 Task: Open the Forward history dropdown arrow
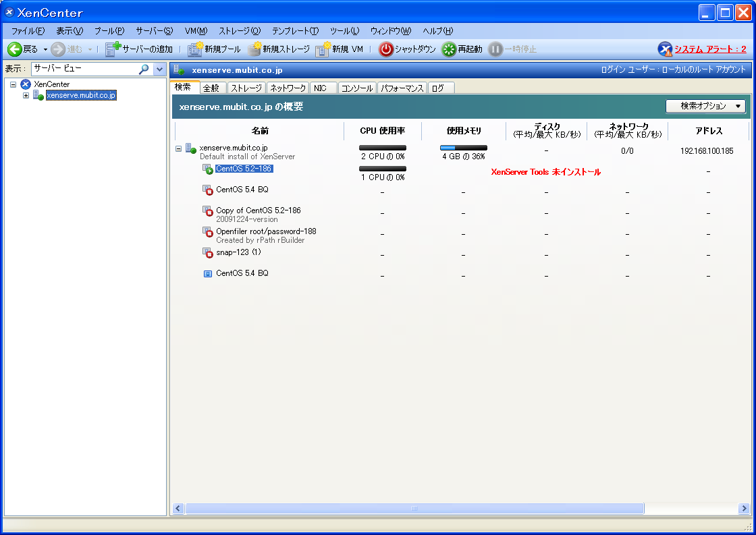pyautogui.click(x=90, y=50)
